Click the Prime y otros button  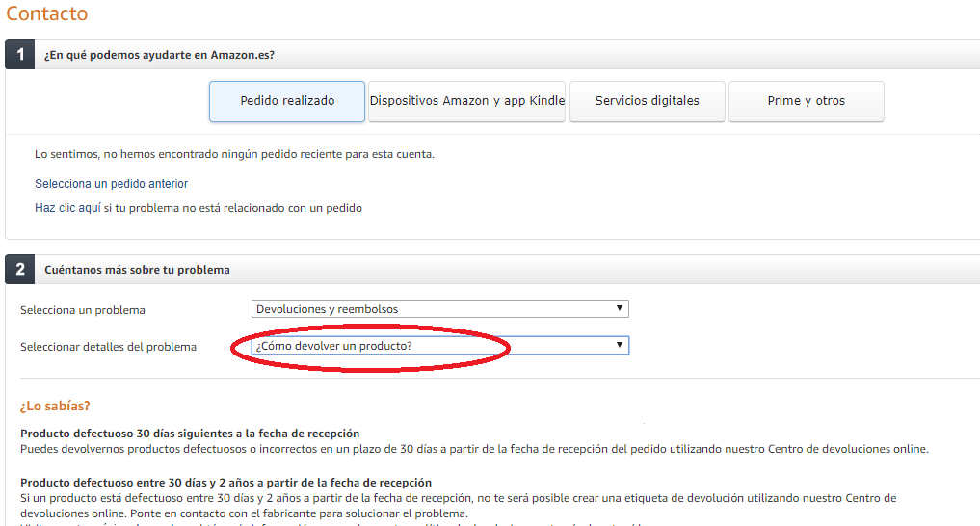[x=806, y=101]
